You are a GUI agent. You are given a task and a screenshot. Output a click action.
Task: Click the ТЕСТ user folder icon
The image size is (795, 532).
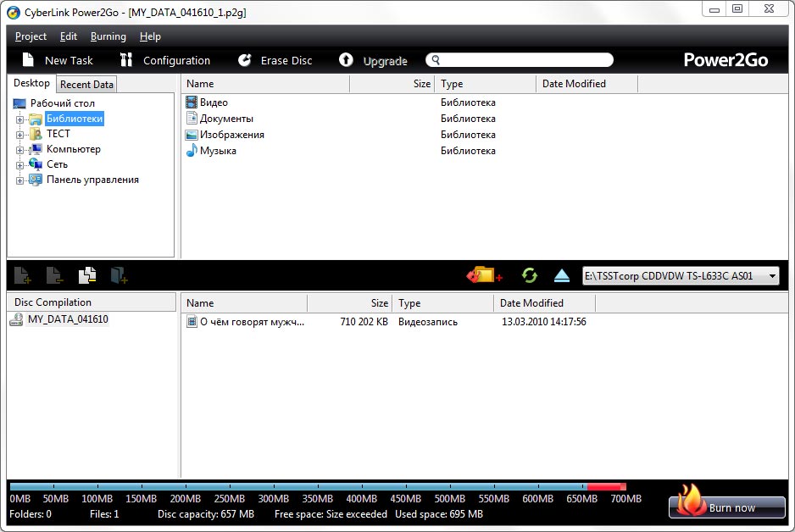36,134
